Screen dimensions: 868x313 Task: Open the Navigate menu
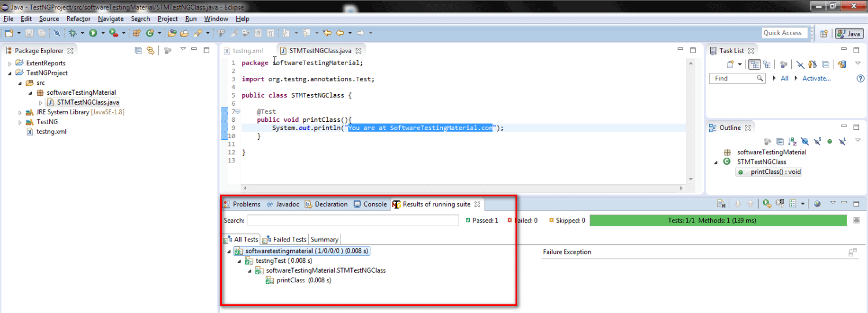click(110, 18)
